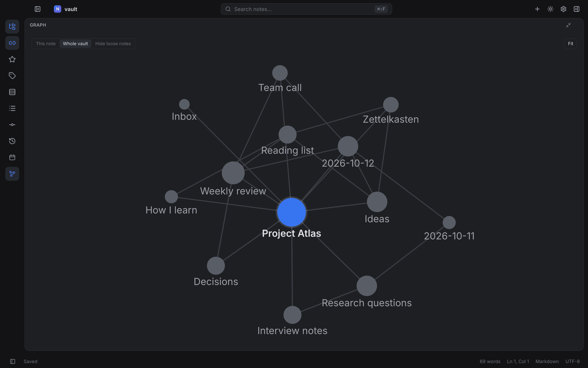Toggle the right sidebar panel icon
Viewport: 588px width, 368px height.
[x=576, y=9]
